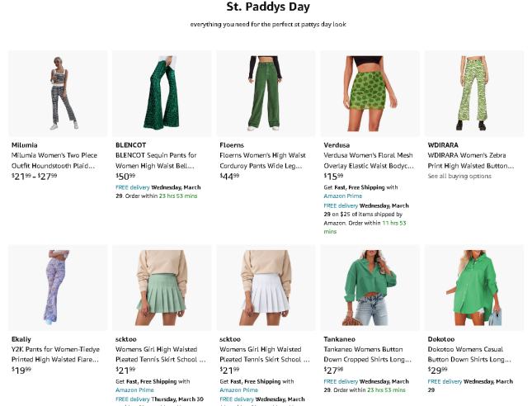Click the $44.99 price on Floerns pants

pos(229,176)
